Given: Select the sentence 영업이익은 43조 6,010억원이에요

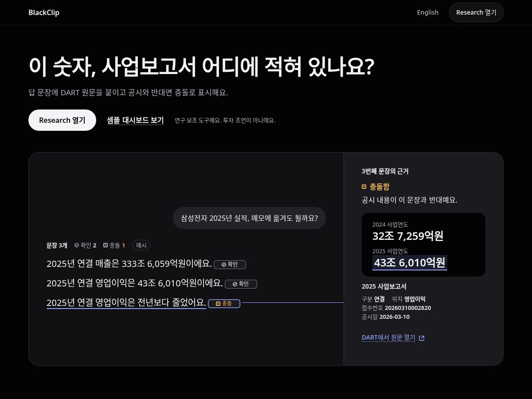Looking at the screenshot, I should tap(135, 283).
